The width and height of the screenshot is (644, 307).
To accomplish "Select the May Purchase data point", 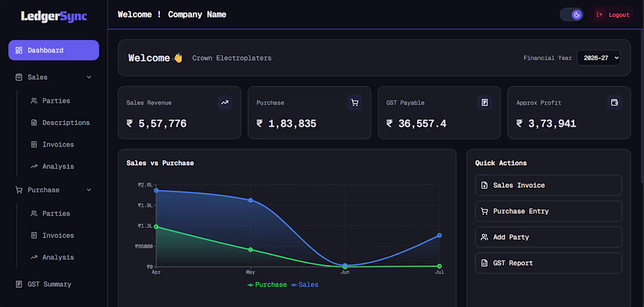I will (251, 250).
